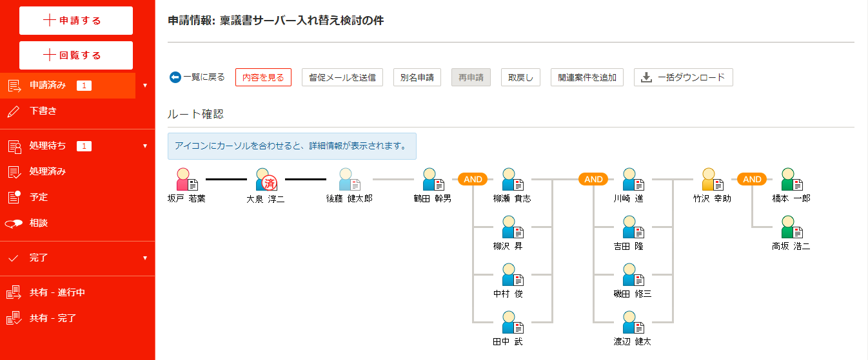The width and height of the screenshot is (868, 360).
Task: Click the 内容を見る button
Action: [263, 77]
